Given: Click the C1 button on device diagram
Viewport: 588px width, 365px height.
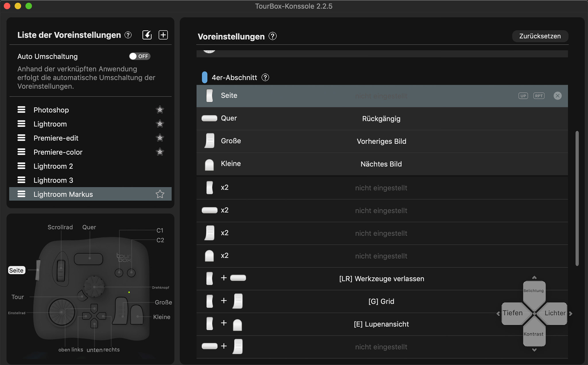Looking at the screenshot, I should [x=119, y=273].
